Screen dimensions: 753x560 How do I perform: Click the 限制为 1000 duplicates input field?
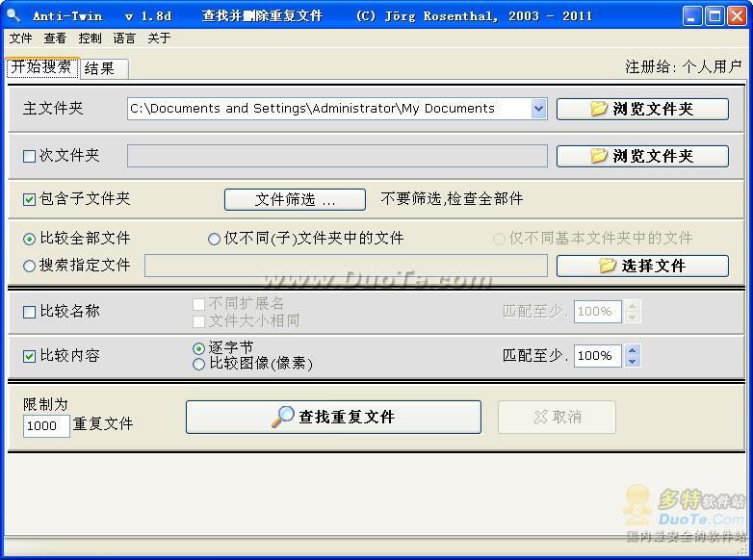click(46, 425)
